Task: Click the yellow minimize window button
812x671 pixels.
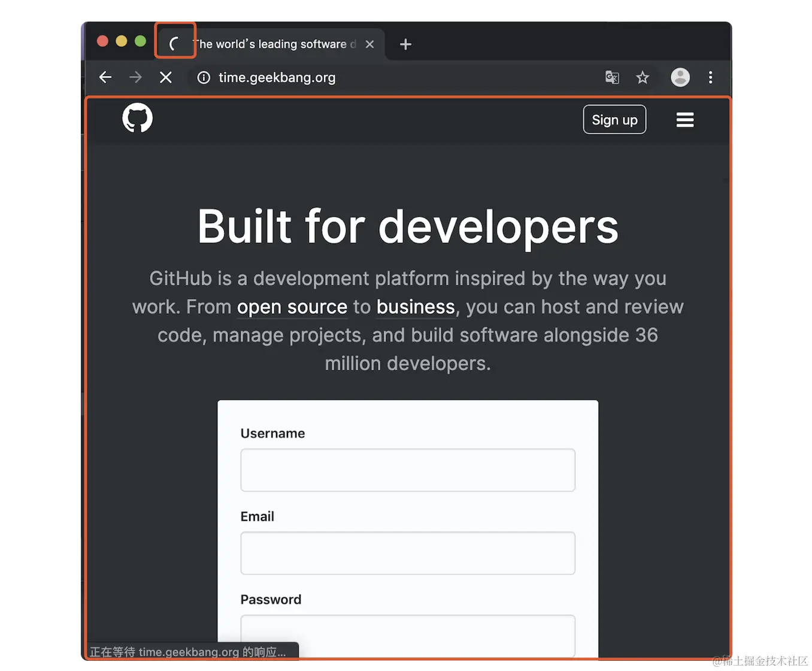Action: [122, 41]
